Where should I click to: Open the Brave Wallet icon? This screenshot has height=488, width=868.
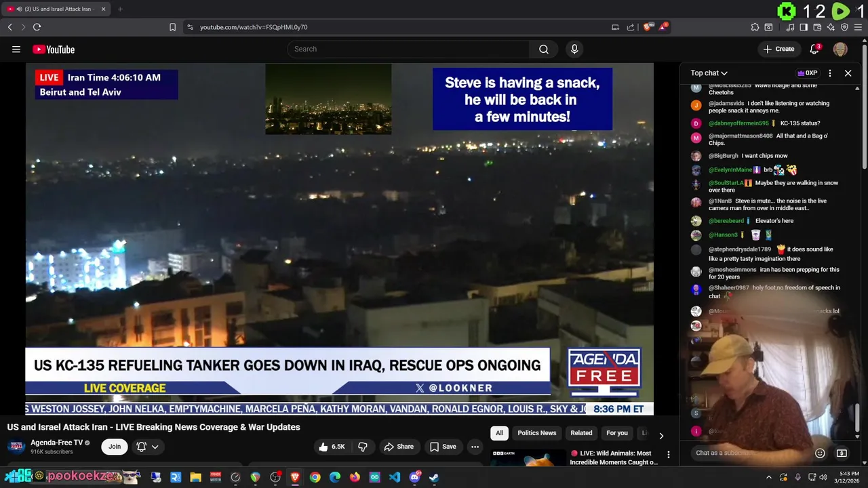click(x=817, y=27)
